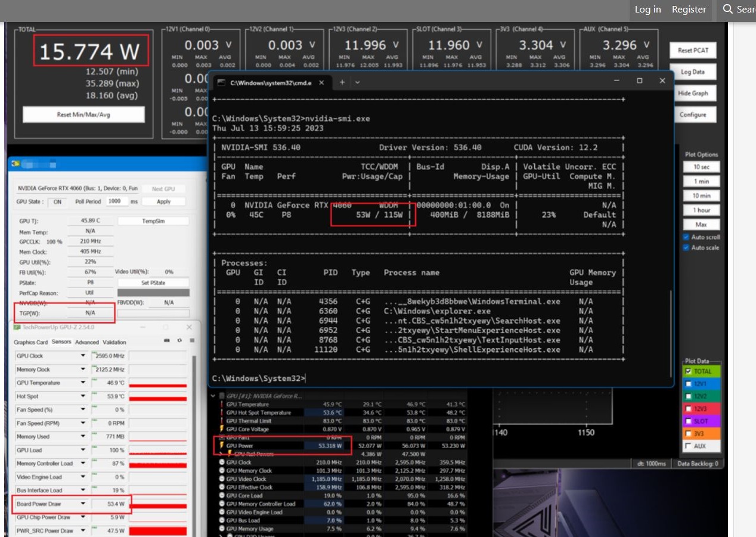Open Advanced tab in GPU-Z
The width and height of the screenshot is (756, 537).
pos(87,342)
